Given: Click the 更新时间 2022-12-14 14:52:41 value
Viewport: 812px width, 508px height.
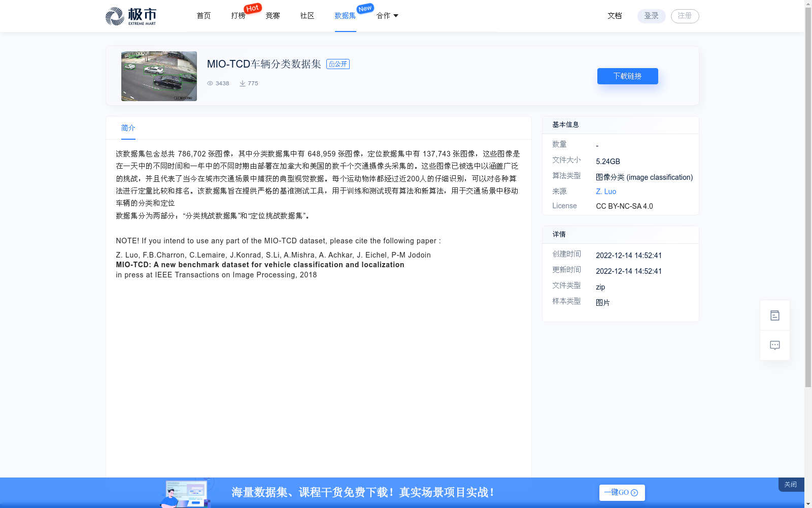Looking at the screenshot, I should pyautogui.click(x=629, y=271).
